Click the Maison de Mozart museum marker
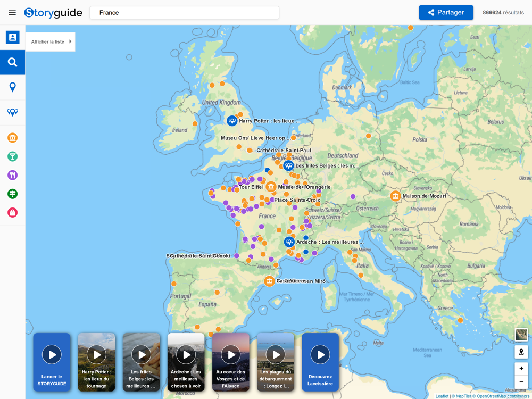The width and height of the screenshot is (532, 399). 395,196
